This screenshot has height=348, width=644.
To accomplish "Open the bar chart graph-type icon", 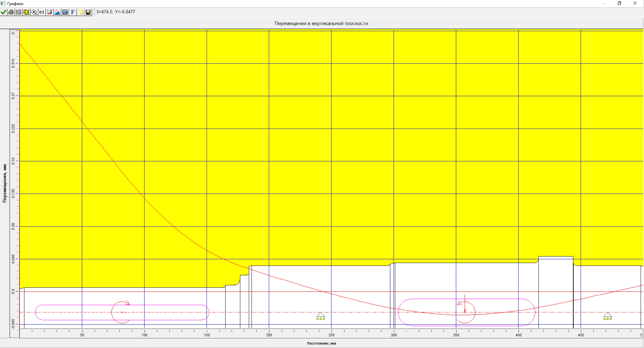I will point(57,12).
